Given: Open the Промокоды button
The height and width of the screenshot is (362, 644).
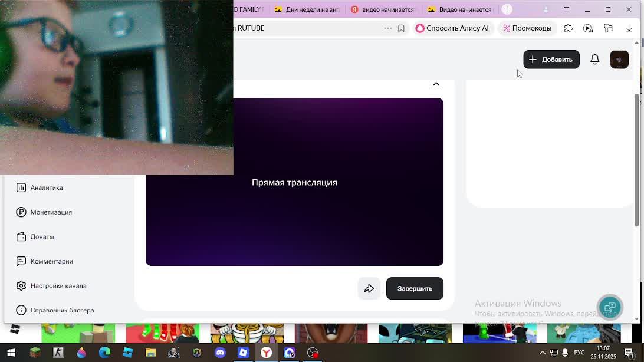Looking at the screenshot, I should point(527,28).
